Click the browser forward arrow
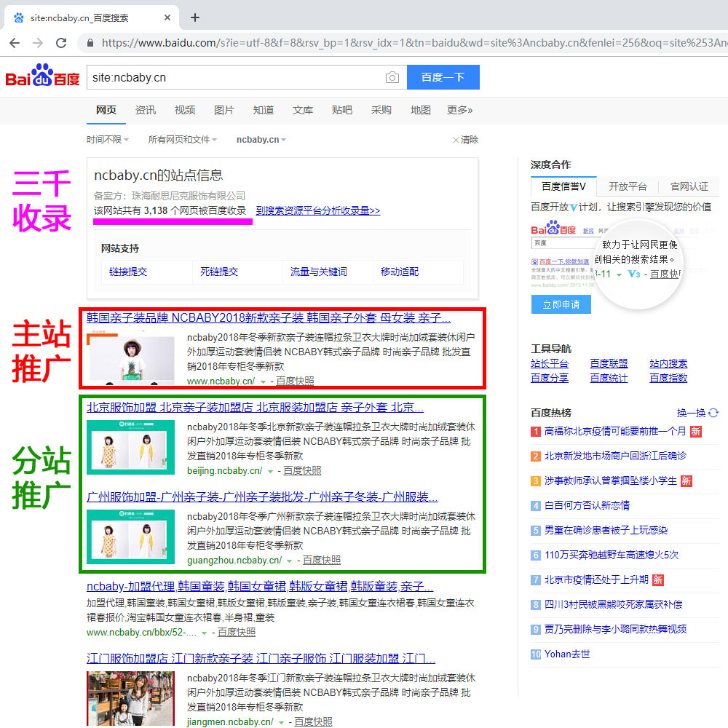This screenshot has width=728, height=728. [38, 43]
